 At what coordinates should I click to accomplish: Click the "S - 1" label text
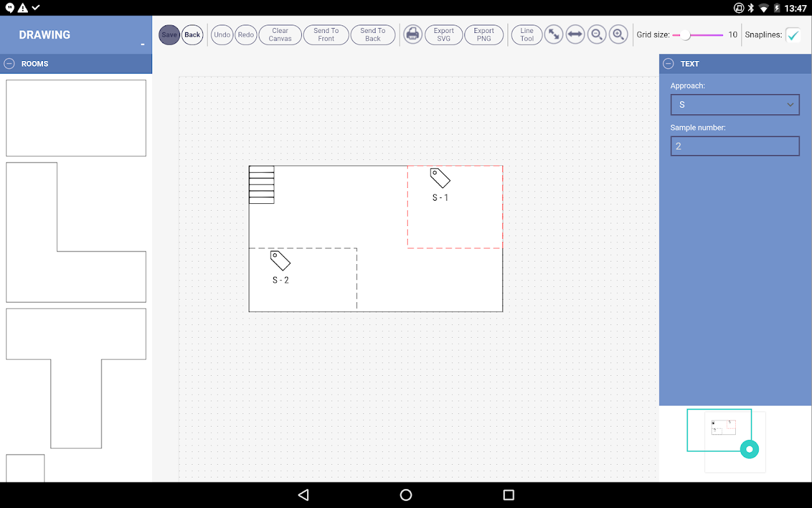click(x=440, y=197)
